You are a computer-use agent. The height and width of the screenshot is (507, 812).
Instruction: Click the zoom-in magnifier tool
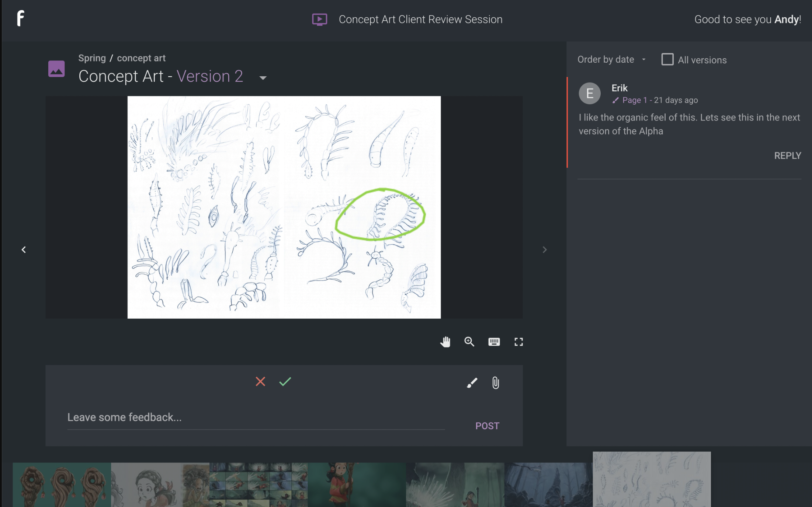point(469,342)
